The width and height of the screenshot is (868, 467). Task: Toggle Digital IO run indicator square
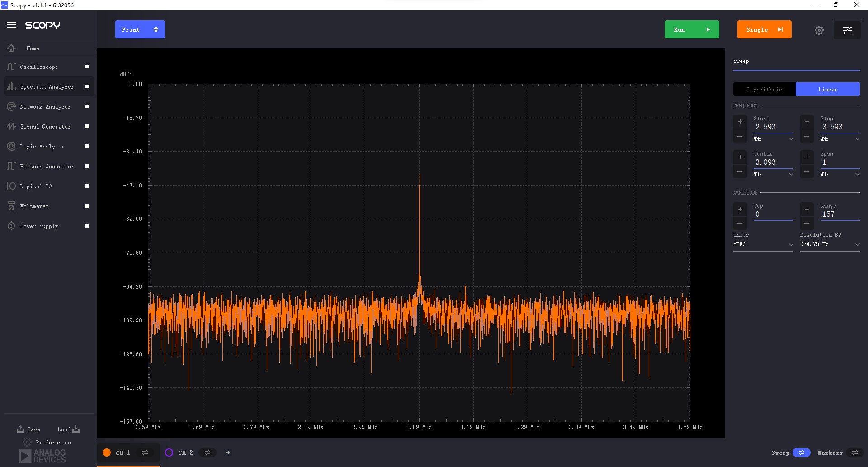[x=87, y=186]
